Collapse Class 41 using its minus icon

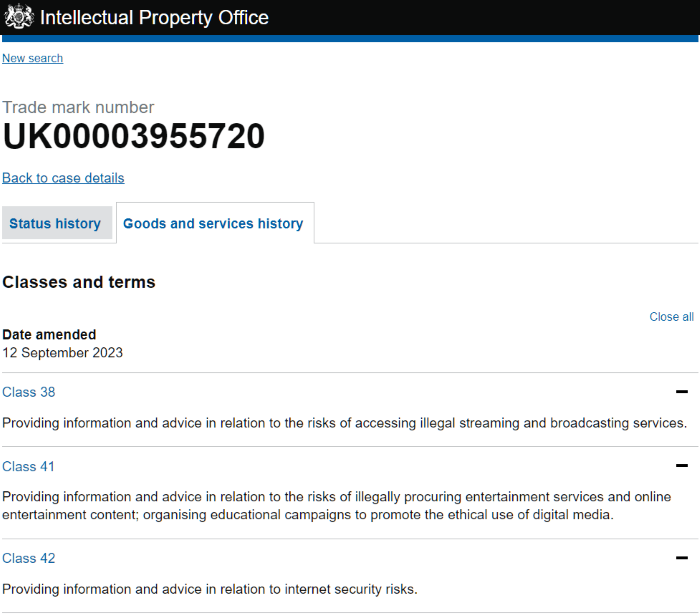[x=682, y=466]
